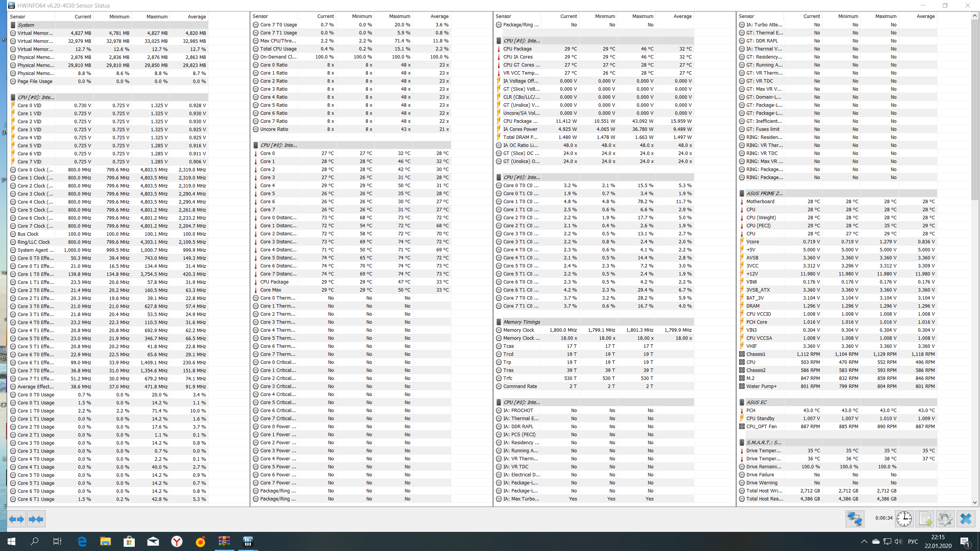Select the System sensor group header
The image size is (980, 551).
[x=26, y=25]
